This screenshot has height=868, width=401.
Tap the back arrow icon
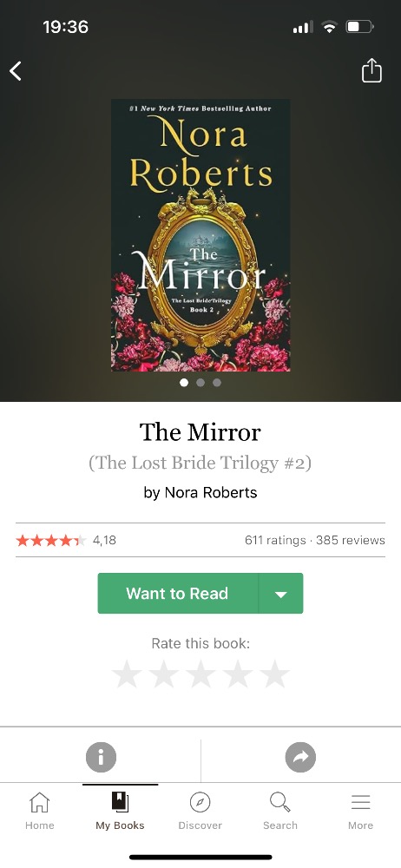[x=16, y=71]
